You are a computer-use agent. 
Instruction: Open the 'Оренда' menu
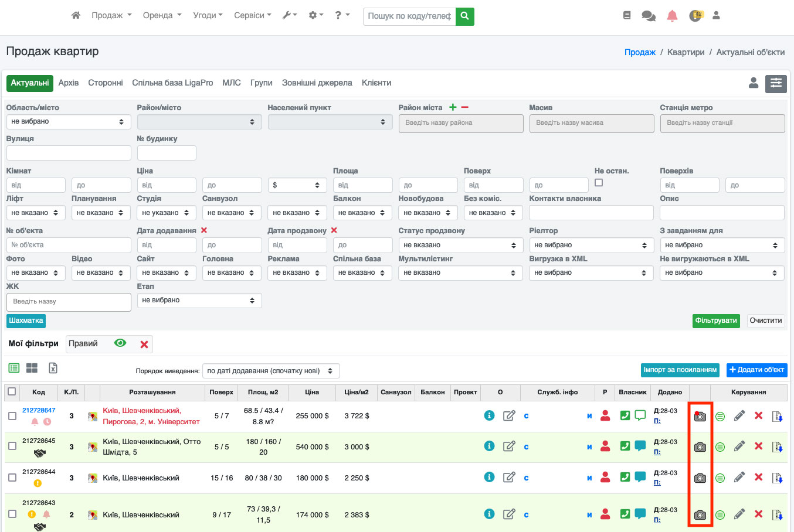162,16
